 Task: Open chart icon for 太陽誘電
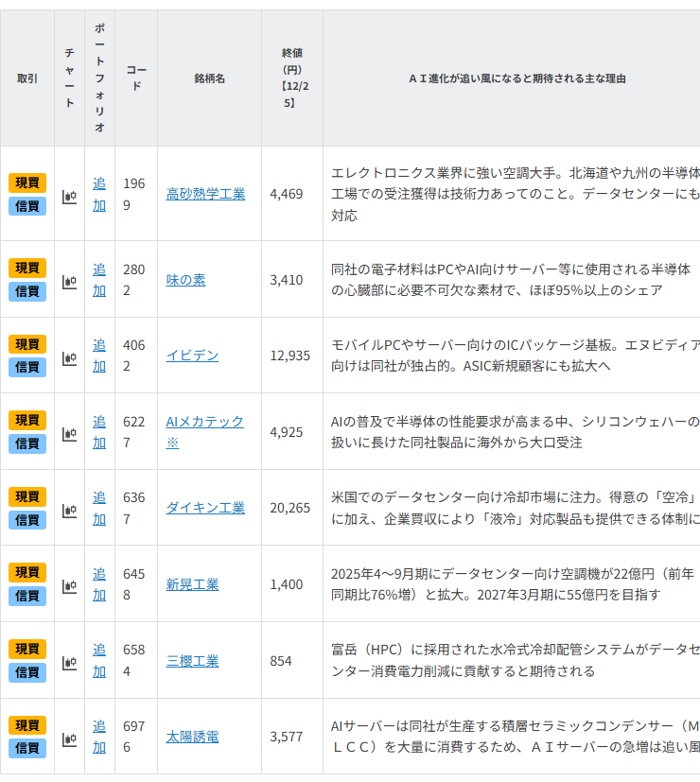pyautogui.click(x=69, y=739)
